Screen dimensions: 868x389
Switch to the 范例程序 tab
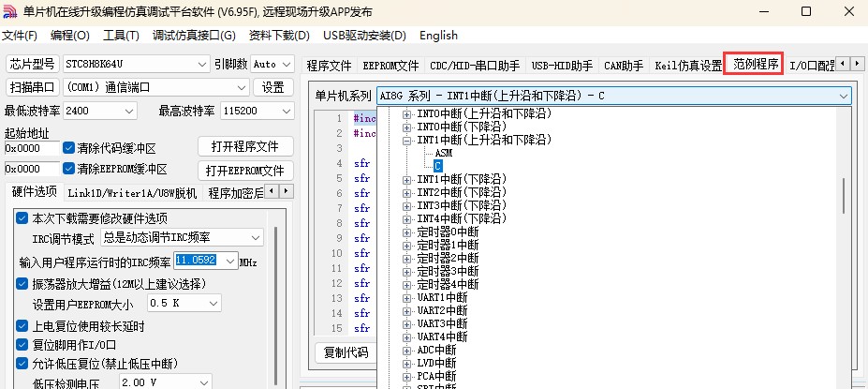pyautogui.click(x=755, y=64)
